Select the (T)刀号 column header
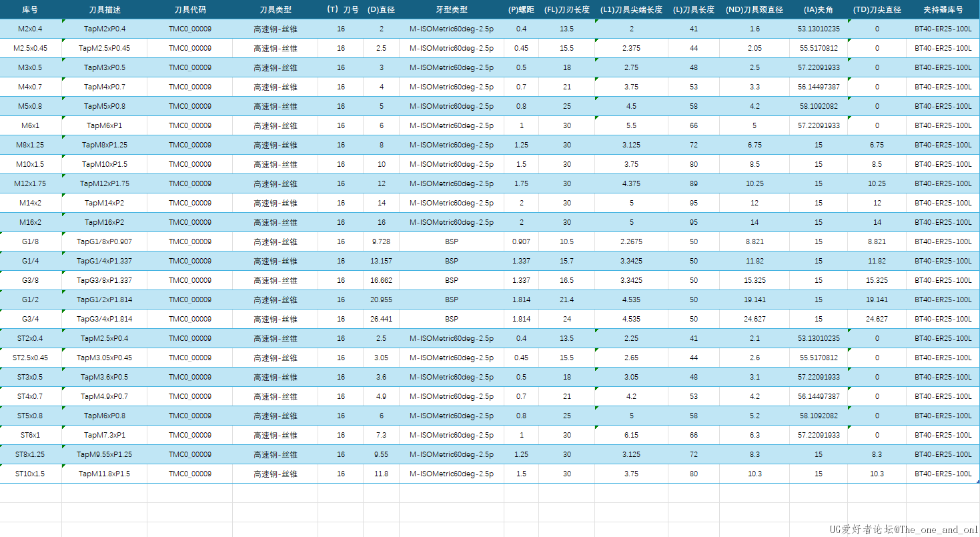The height and width of the screenshot is (537, 980). (340, 9)
